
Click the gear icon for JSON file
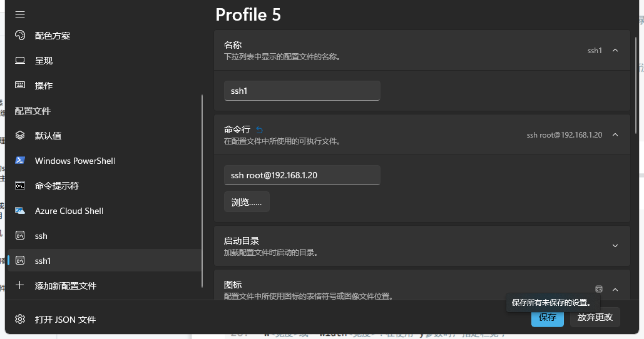[x=20, y=319]
